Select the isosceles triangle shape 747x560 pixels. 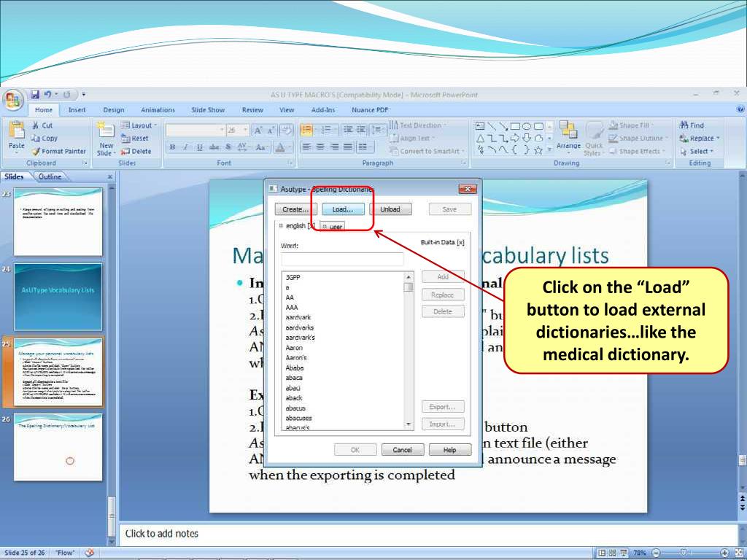[480, 138]
